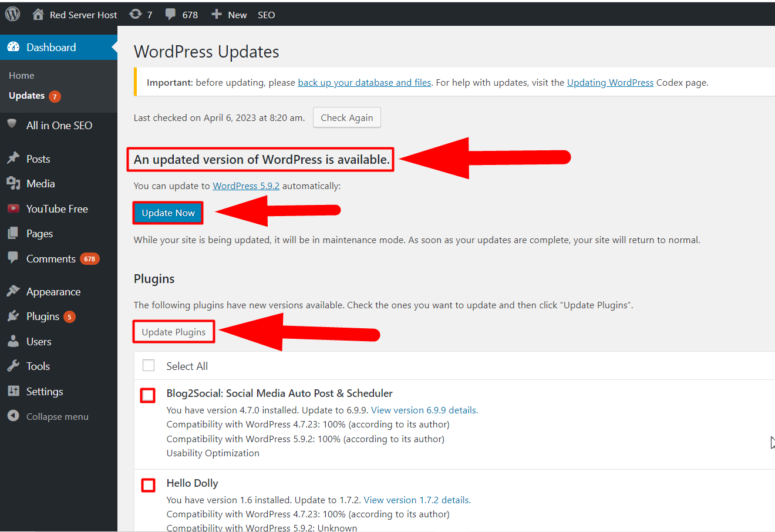Tick the Blog2Social plugin checkbox

(x=148, y=395)
